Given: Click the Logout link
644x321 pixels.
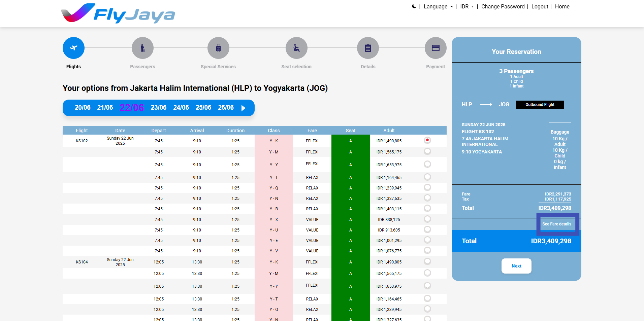Looking at the screenshot, I should [x=540, y=7].
